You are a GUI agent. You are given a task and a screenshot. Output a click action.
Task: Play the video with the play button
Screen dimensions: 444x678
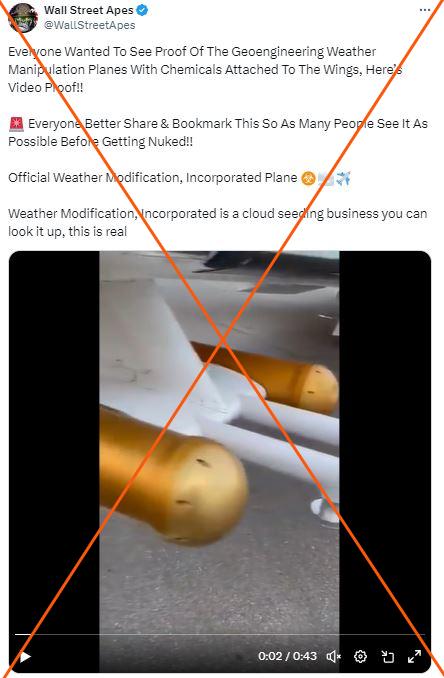click(25, 656)
